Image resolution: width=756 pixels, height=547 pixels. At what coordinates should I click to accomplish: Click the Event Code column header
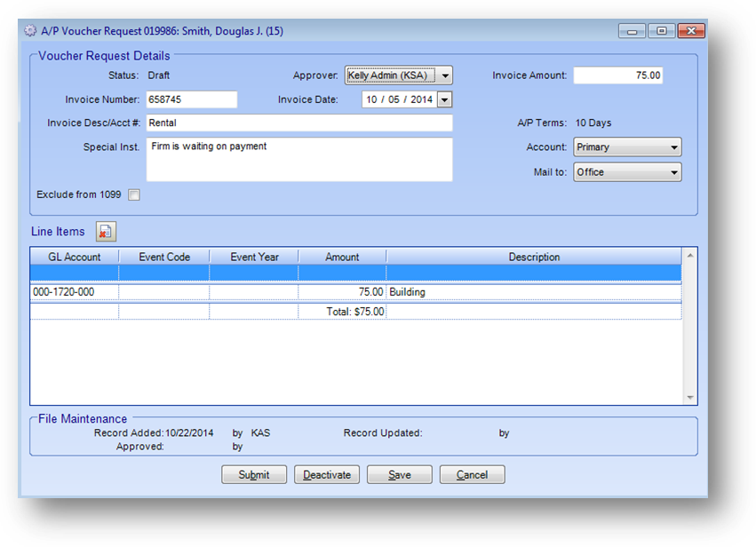coord(164,257)
